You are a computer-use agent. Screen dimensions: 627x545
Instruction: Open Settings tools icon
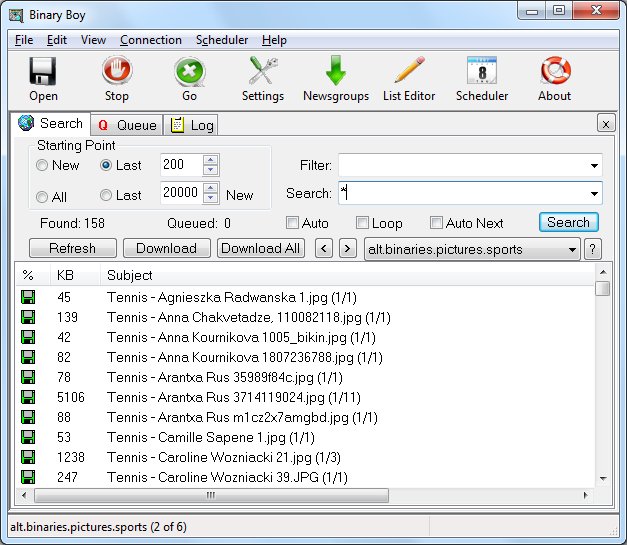click(x=263, y=72)
